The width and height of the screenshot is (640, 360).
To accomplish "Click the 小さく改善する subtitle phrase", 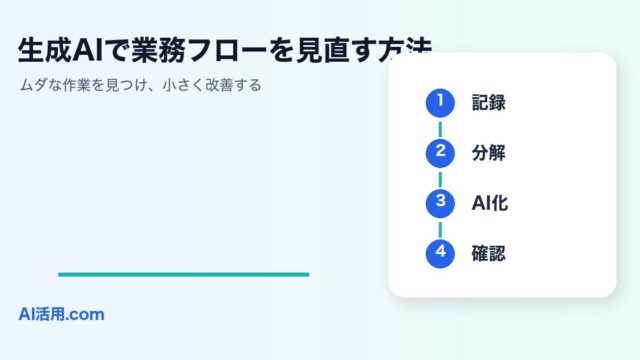I will (x=212, y=85).
